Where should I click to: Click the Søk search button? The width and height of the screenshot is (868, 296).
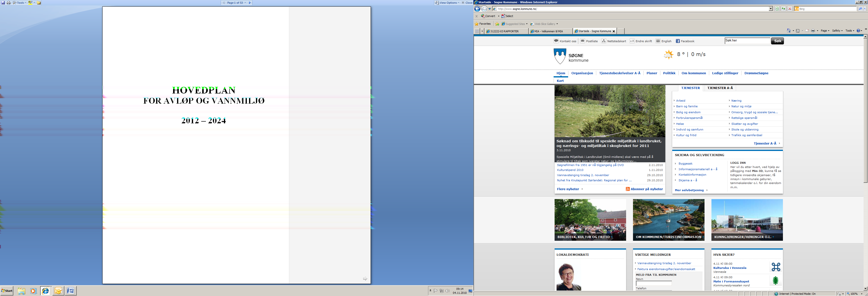pyautogui.click(x=777, y=41)
